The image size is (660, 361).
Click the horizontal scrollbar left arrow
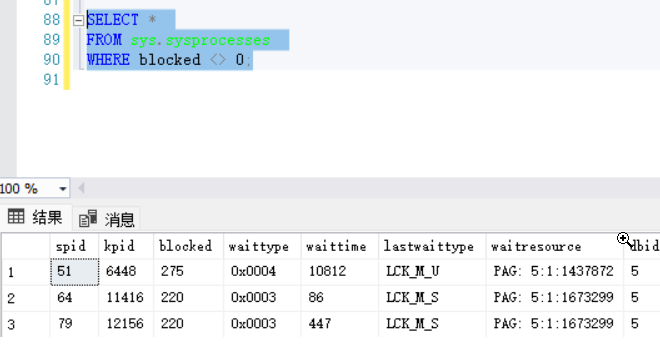click(81, 188)
